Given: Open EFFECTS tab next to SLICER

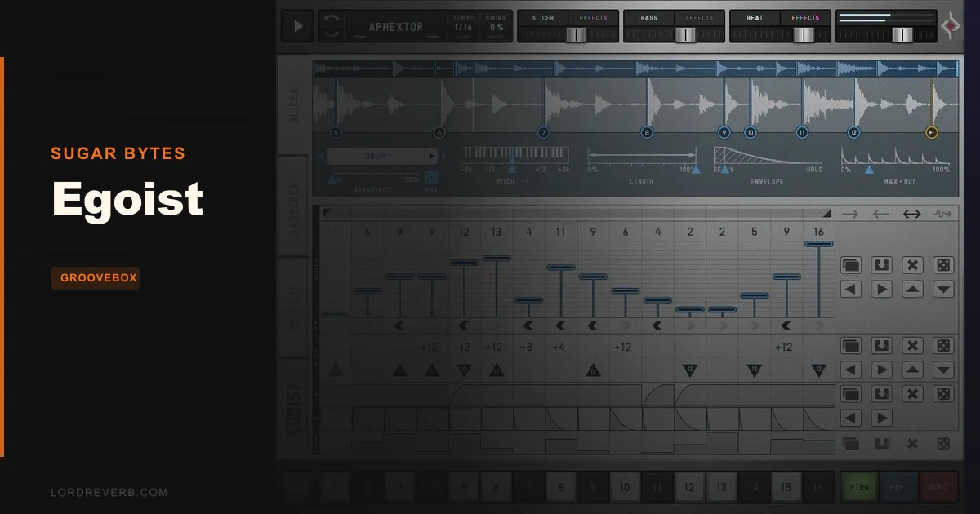Looking at the screenshot, I should click(x=593, y=17).
